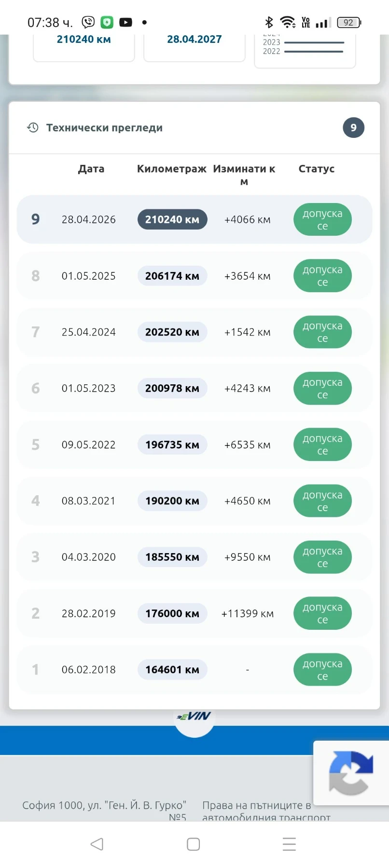The height and width of the screenshot is (868, 389).
Task: Select inspection row number 5 dated 09.05.2022
Action: point(194,445)
